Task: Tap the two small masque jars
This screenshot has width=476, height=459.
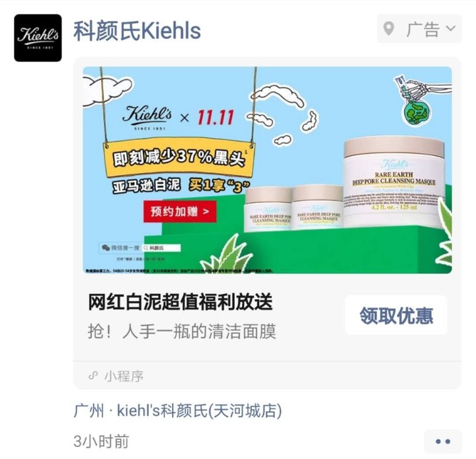Action: tap(294, 209)
